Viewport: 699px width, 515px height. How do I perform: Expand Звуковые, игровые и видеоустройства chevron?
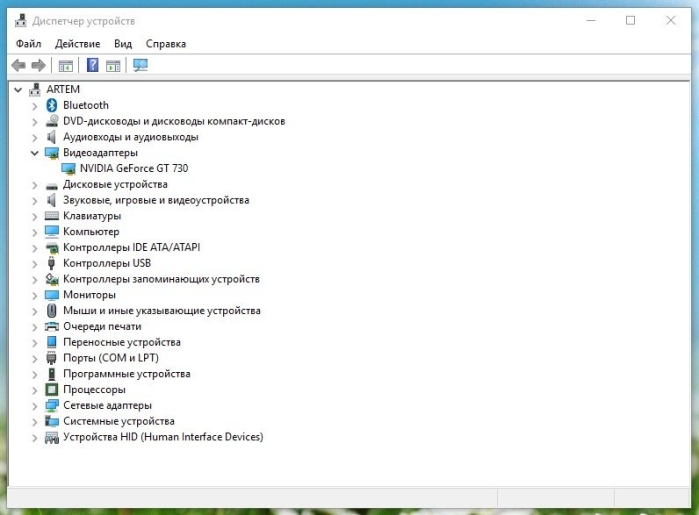(x=34, y=201)
